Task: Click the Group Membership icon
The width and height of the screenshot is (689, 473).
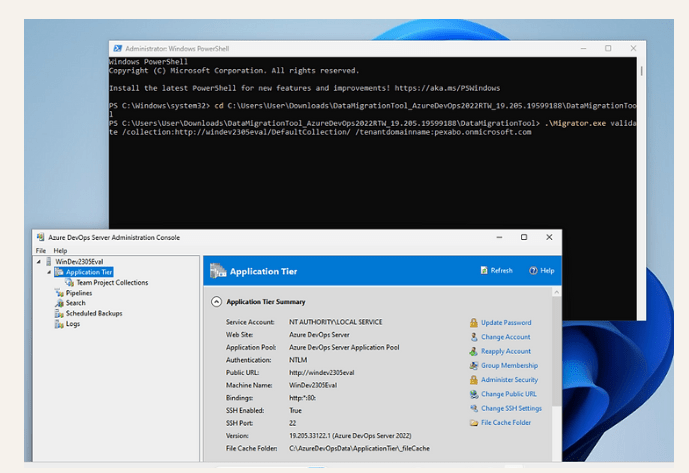Action: [474, 365]
